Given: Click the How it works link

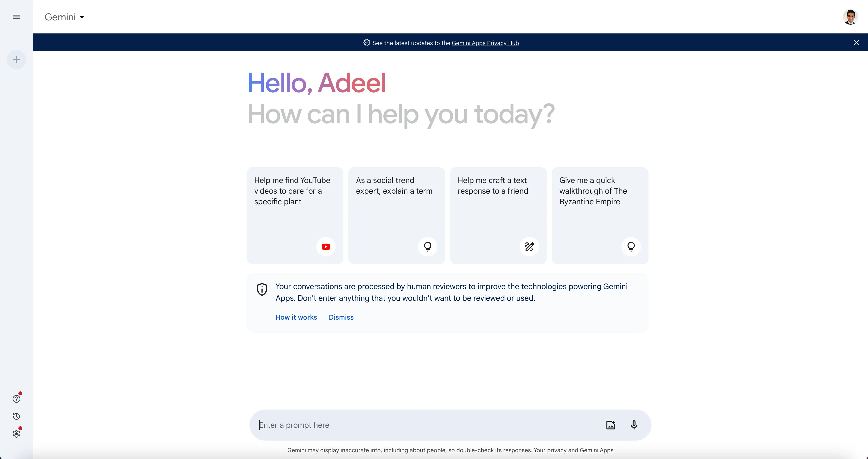Looking at the screenshot, I should coord(296,317).
